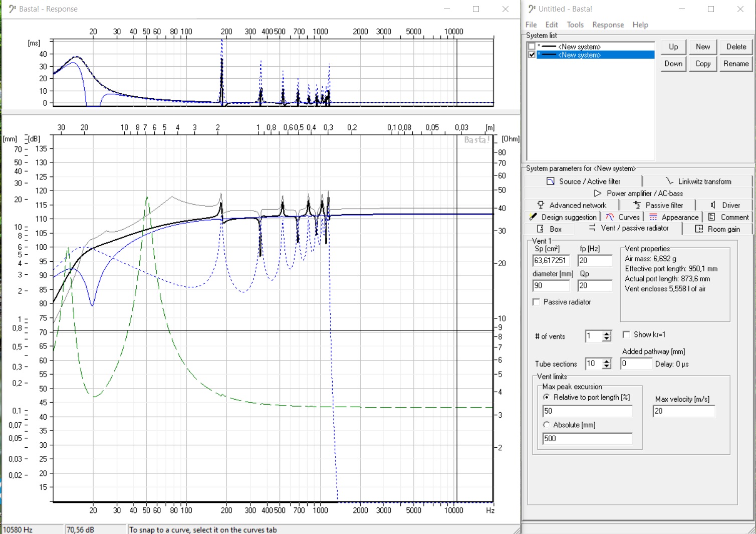This screenshot has height=534, width=756.
Task: Switch to the Advanced network tab
Action: coord(572,205)
